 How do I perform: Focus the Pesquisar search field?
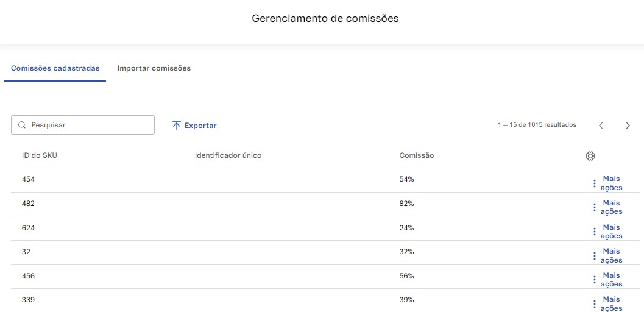click(82, 125)
